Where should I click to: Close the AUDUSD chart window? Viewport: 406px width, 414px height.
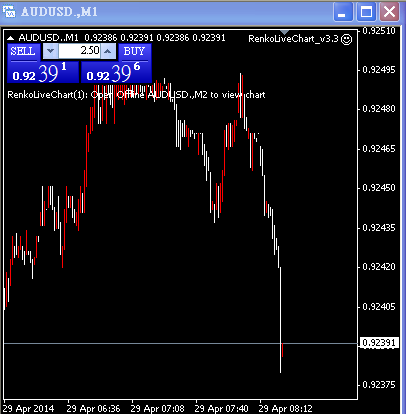point(389,12)
